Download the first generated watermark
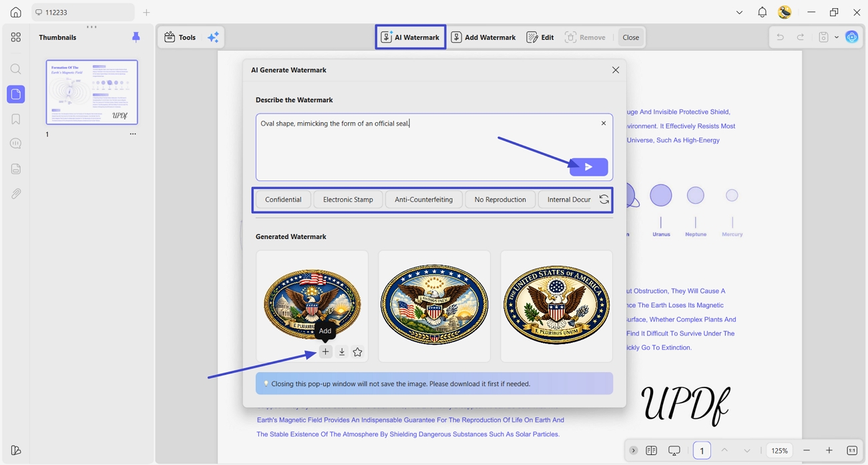The width and height of the screenshot is (868, 465). click(341, 351)
